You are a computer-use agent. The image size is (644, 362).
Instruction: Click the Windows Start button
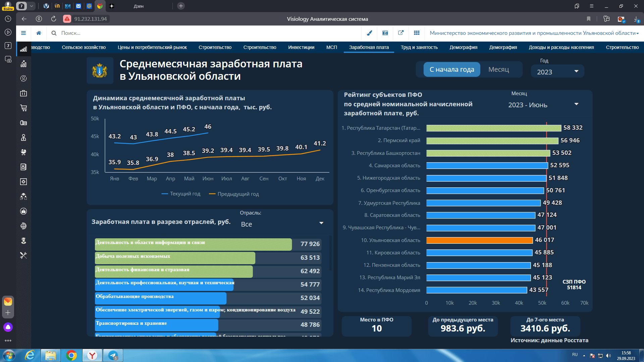coord(9,355)
